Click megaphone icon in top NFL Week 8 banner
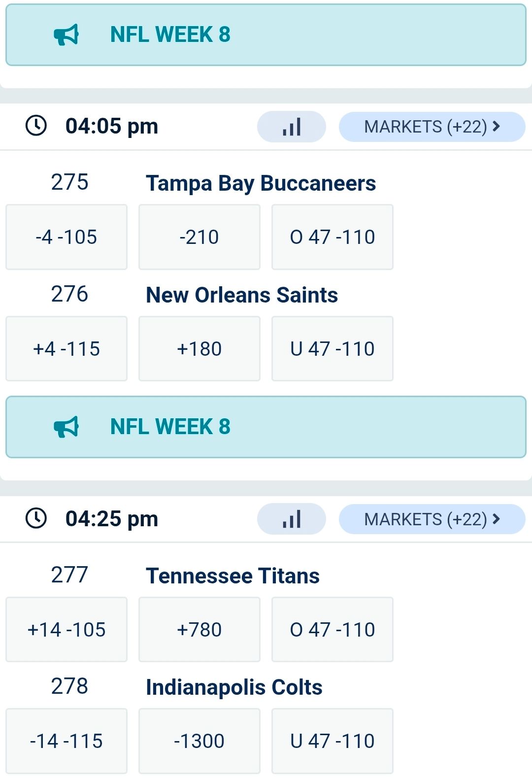This screenshot has height=780, width=532. [x=66, y=35]
